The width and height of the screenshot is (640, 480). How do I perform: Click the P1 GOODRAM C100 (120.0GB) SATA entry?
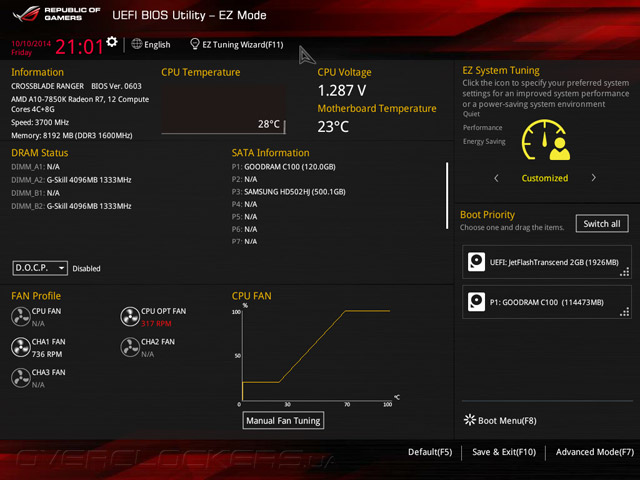coord(284,167)
